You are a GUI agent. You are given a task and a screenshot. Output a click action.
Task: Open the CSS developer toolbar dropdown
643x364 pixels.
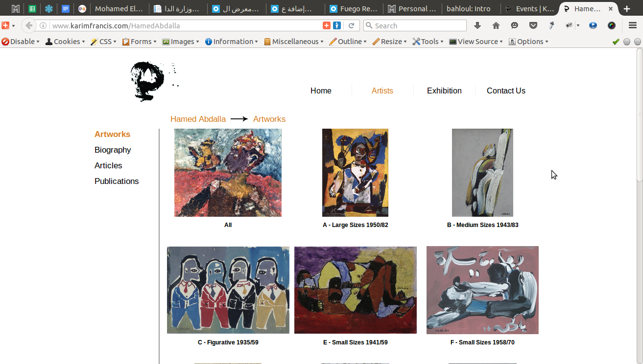click(x=103, y=42)
